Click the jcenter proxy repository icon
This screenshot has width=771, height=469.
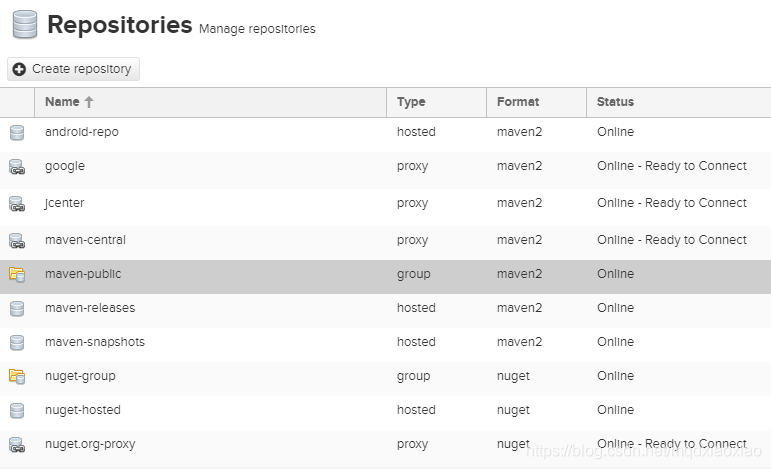click(x=17, y=204)
